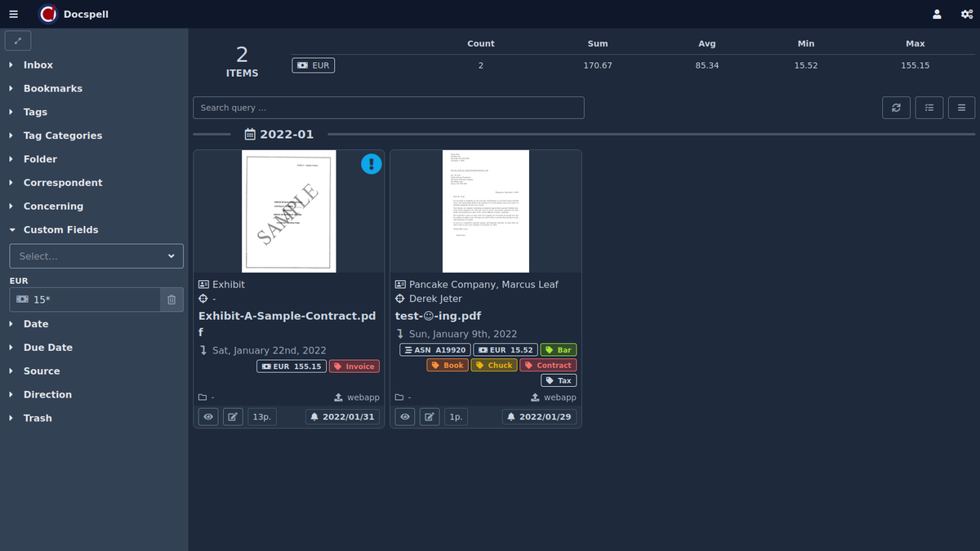Click the 2022/01/31 due date button
The height and width of the screenshot is (551, 980).
click(342, 416)
